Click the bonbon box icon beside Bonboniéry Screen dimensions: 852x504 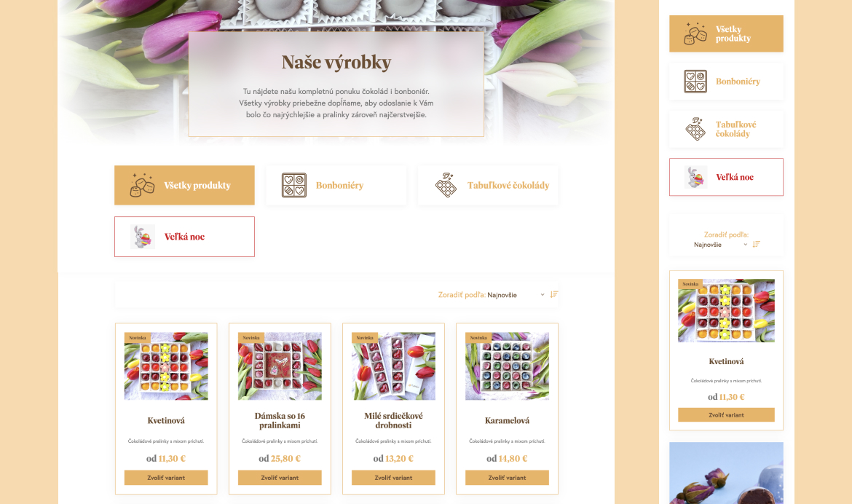(x=294, y=186)
